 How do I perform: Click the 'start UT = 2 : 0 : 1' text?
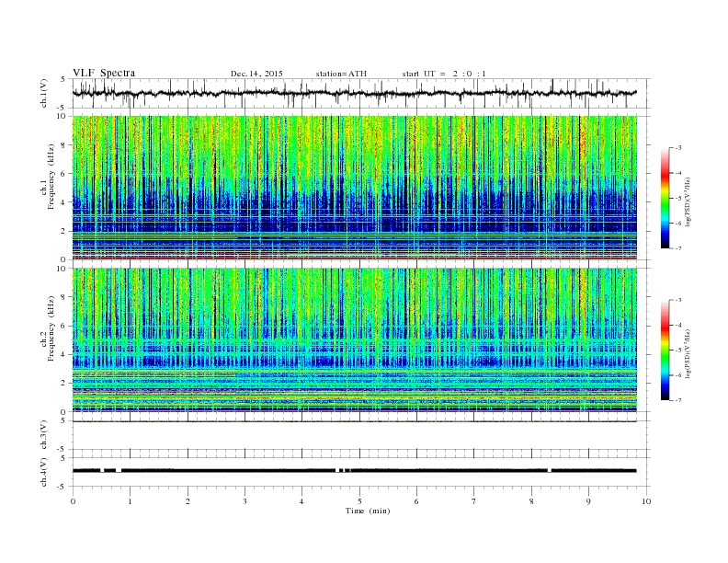tap(444, 74)
